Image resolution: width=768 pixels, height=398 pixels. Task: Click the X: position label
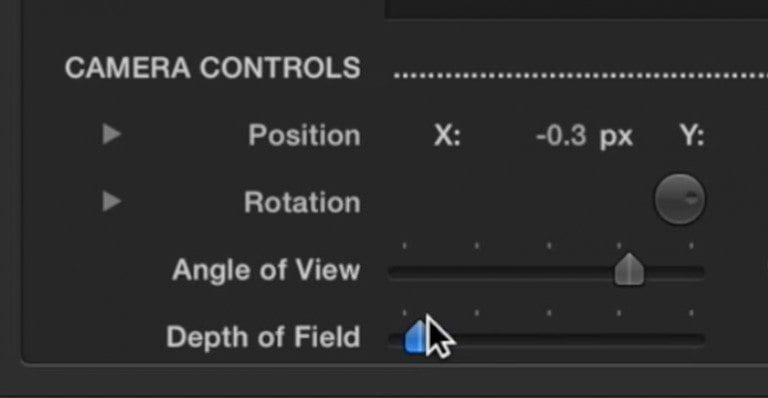pyautogui.click(x=447, y=135)
